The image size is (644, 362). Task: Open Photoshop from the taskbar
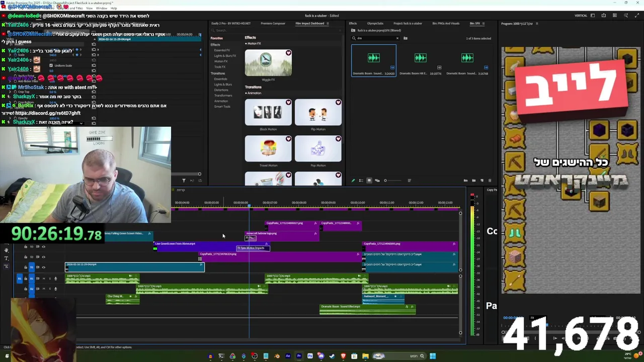(310, 356)
